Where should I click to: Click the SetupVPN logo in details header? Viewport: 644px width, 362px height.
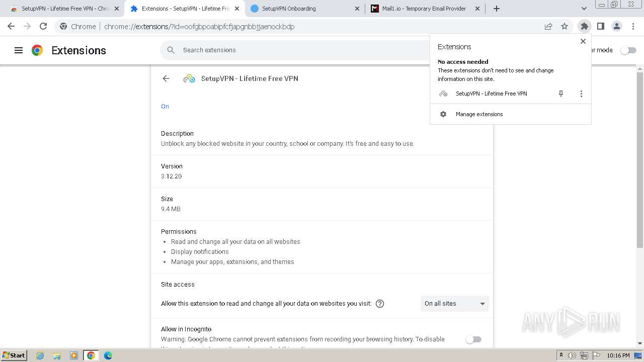tap(189, 78)
